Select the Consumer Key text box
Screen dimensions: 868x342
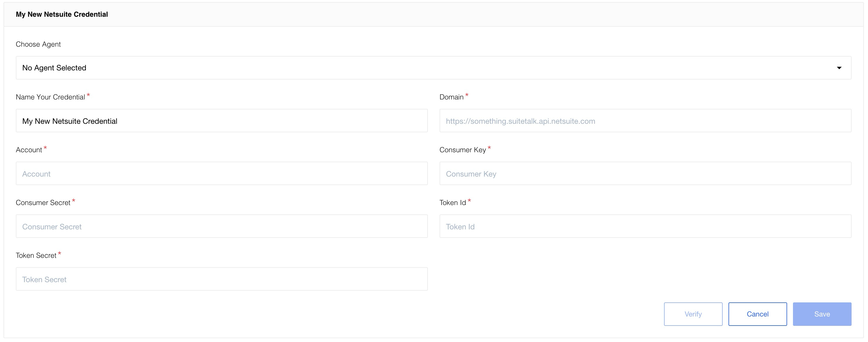tap(645, 174)
